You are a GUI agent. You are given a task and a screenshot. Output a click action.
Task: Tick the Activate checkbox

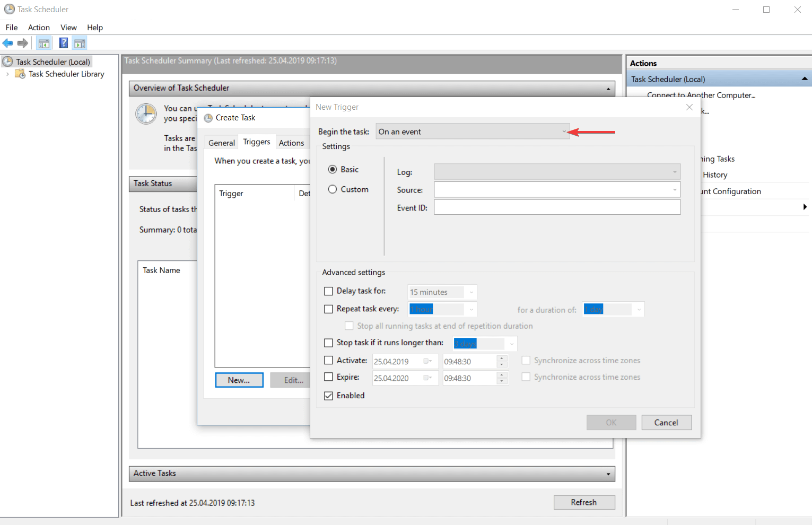pyautogui.click(x=329, y=361)
